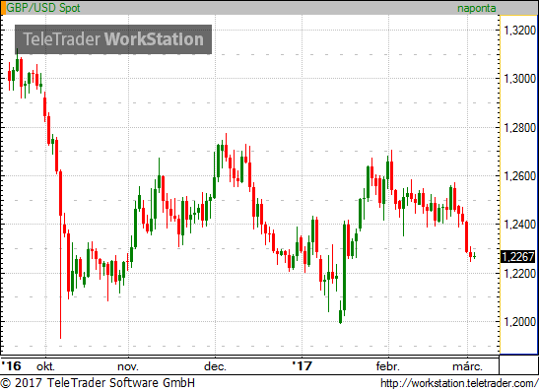Click the nov. month label

pyautogui.click(x=128, y=367)
